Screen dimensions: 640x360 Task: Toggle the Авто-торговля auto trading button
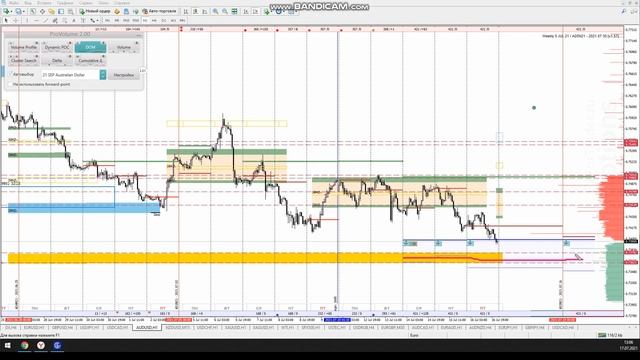[159, 11]
